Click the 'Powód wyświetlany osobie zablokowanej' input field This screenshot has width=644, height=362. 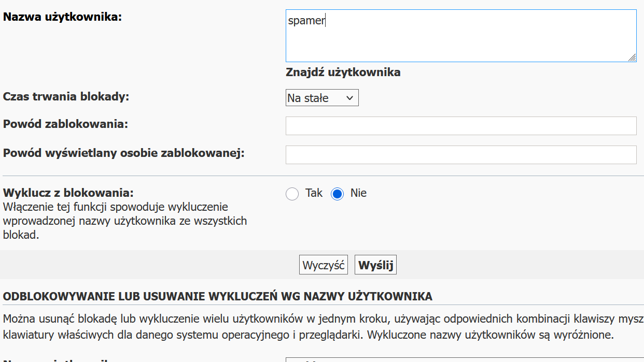coord(460,155)
